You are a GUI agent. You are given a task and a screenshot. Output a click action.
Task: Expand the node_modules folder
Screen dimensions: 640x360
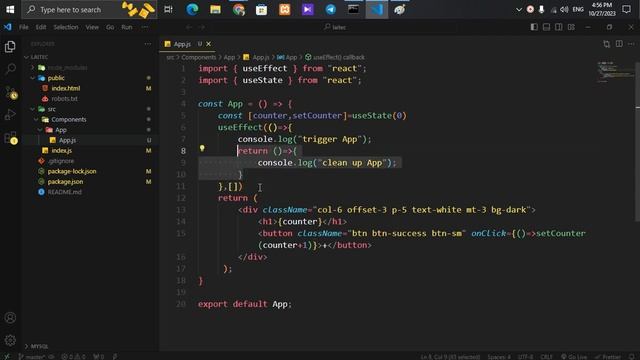click(33, 67)
